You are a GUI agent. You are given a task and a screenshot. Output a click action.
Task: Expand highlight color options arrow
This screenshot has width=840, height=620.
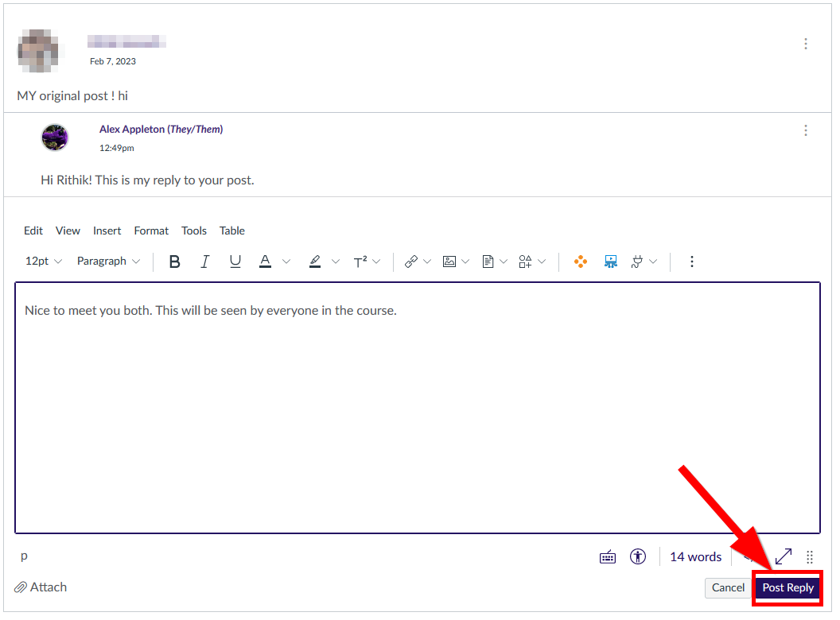336,262
